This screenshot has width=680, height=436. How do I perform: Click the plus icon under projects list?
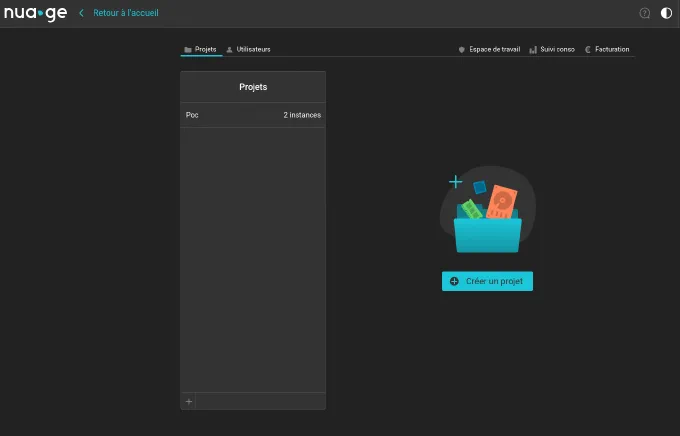pos(189,402)
